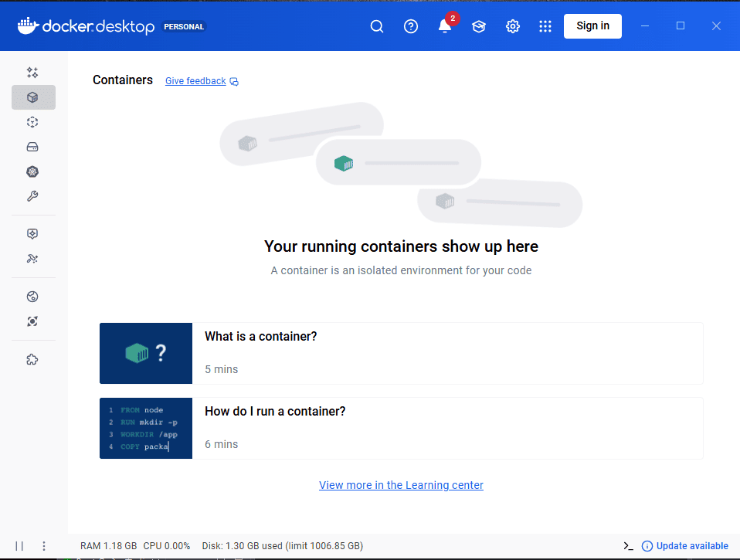The image size is (740, 560).
Task: Open the Builds wrench icon
Action: coord(32,196)
